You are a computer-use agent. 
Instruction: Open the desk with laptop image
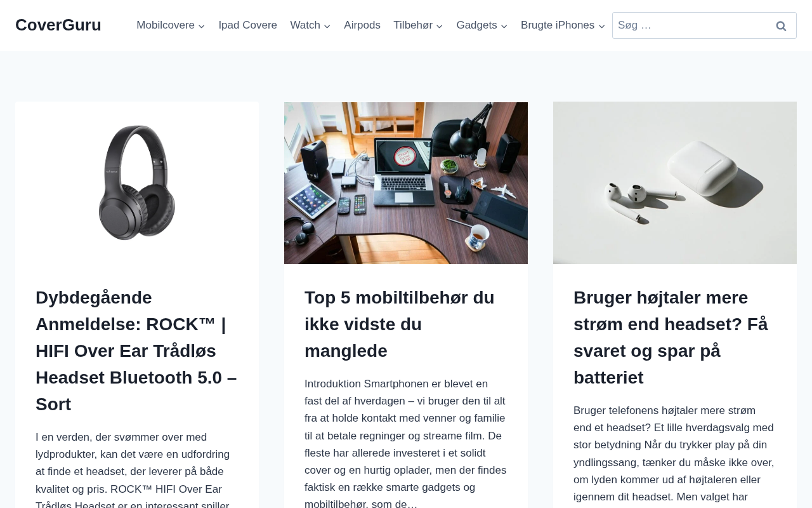(x=406, y=183)
